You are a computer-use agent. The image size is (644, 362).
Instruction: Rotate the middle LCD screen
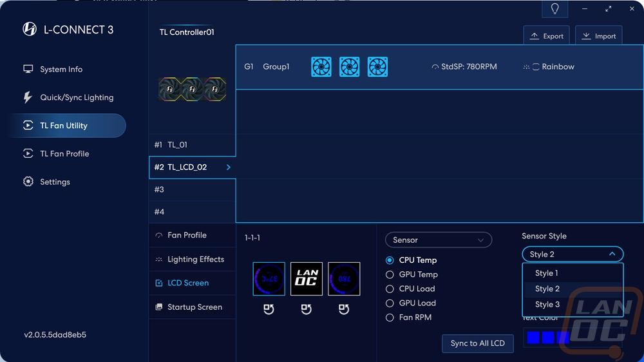point(307,309)
